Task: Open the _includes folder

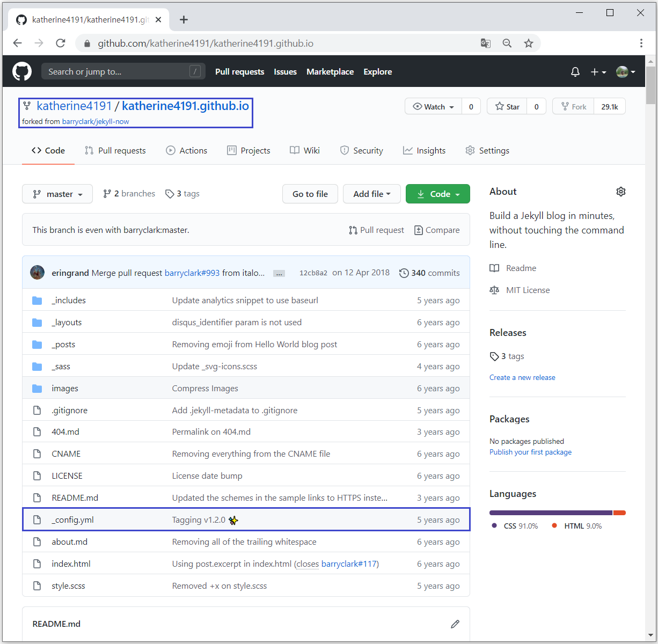Action: tap(69, 300)
